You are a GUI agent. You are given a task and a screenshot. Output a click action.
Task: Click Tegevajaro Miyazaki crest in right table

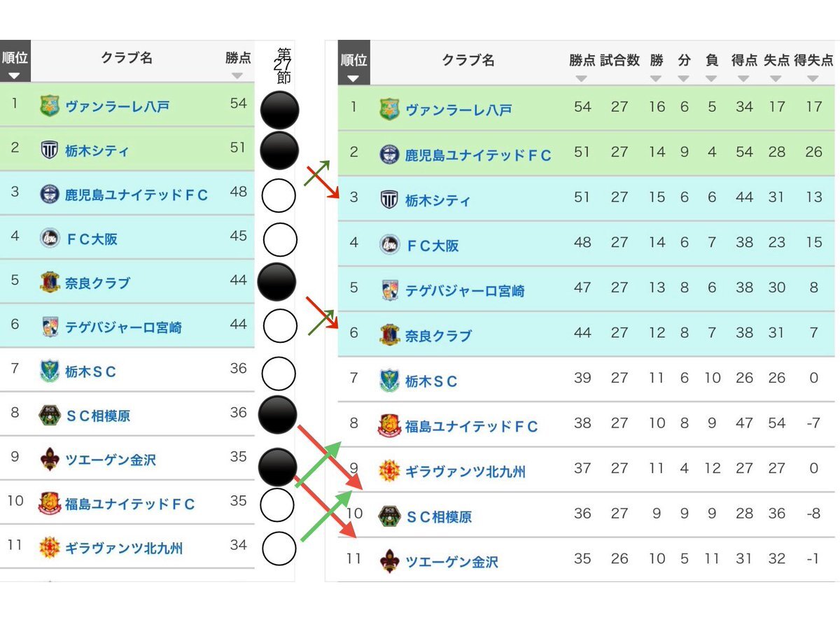(389, 290)
